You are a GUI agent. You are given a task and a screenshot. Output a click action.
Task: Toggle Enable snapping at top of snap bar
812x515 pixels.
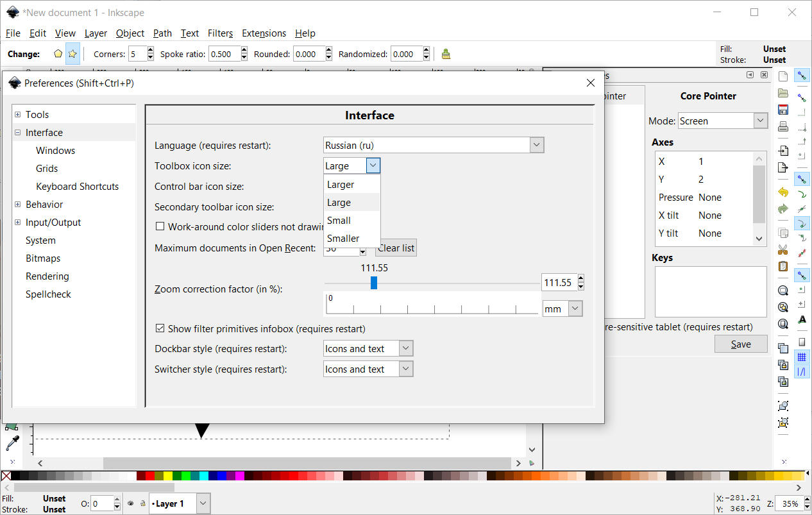pos(802,76)
